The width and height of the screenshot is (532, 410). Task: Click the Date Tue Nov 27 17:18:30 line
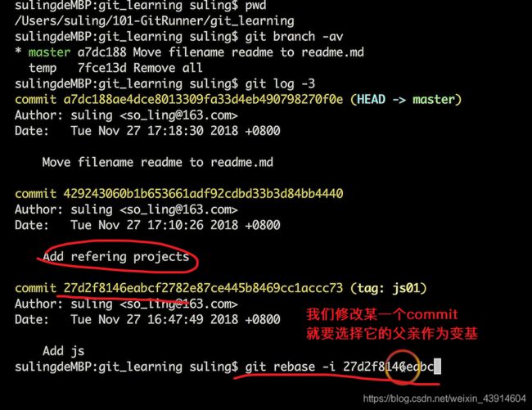click(x=147, y=131)
